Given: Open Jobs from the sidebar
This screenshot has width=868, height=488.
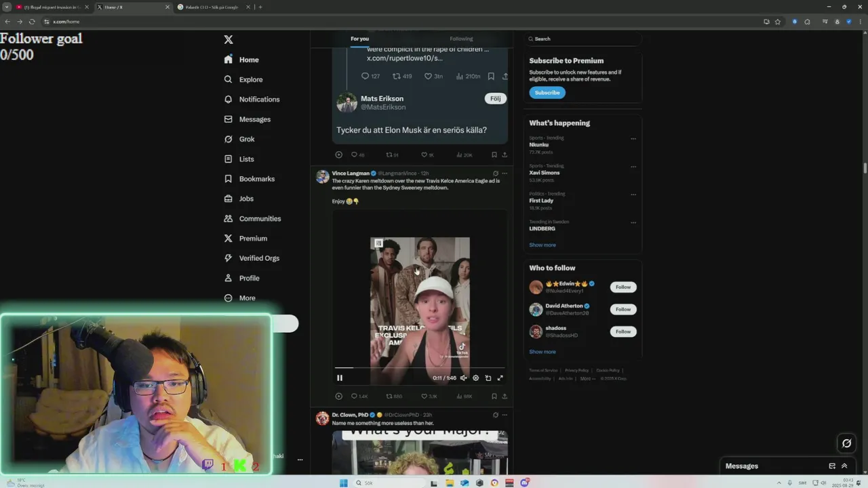Looking at the screenshot, I should (x=239, y=199).
